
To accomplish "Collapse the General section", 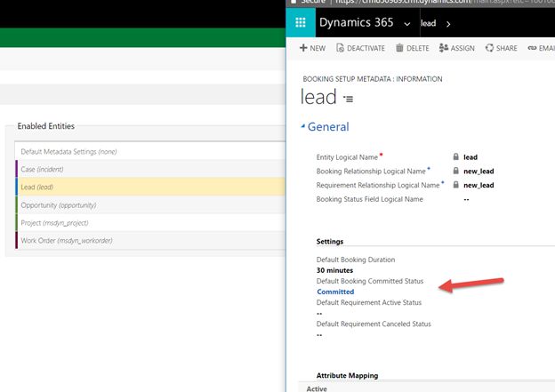I will 303,126.
